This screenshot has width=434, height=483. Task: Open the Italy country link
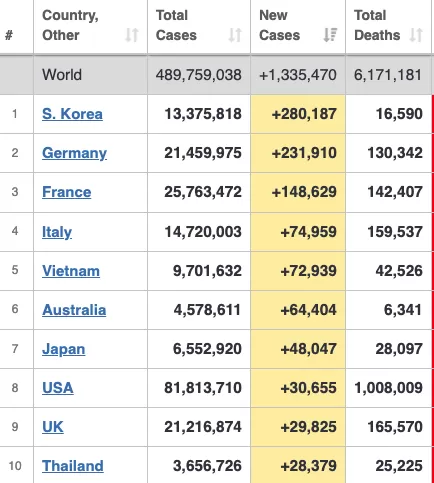57,232
